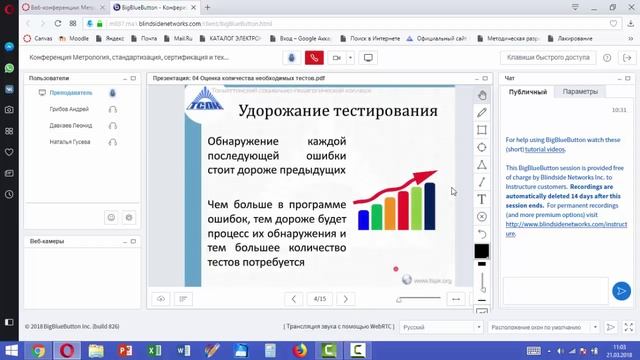Switch to Параметры chat tab

coord(580,91)
